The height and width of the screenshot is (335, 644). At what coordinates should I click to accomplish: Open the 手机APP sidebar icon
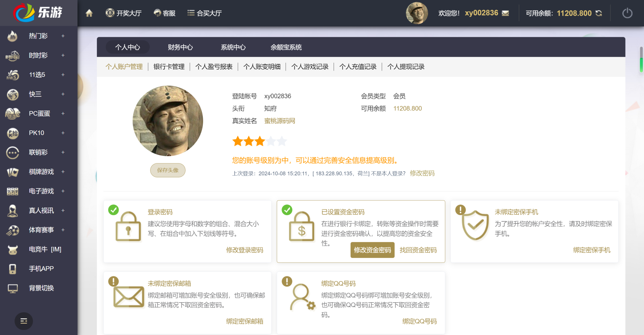13,269
